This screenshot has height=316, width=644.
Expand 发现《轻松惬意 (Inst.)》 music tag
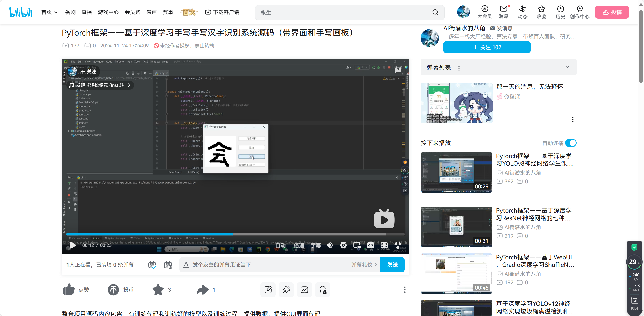tap(100, 85)
